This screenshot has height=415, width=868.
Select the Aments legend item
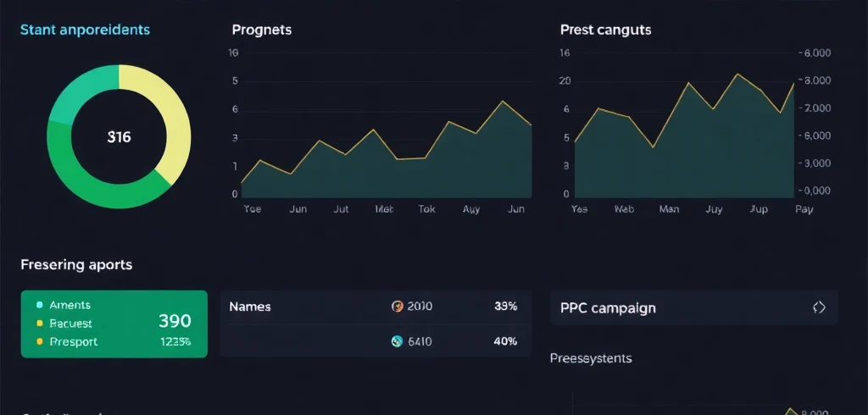[x=70, y=305]
